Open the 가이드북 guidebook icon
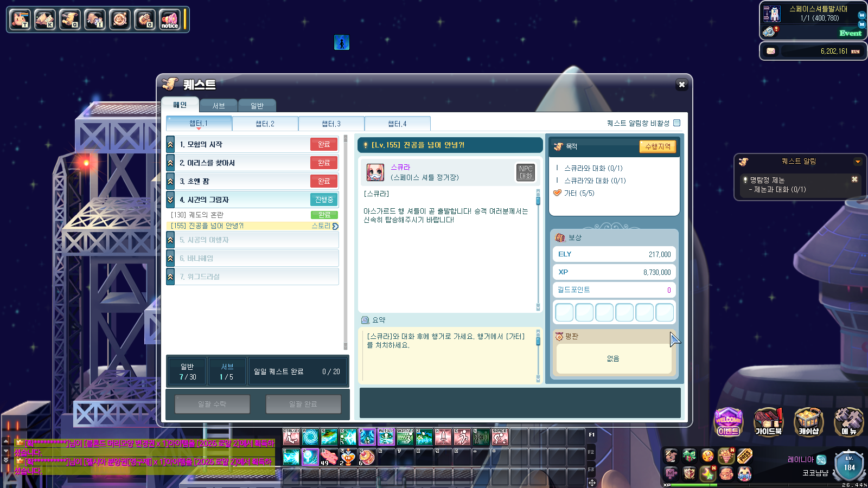This screenshot has width=868, height=488. tap(768, 422)
